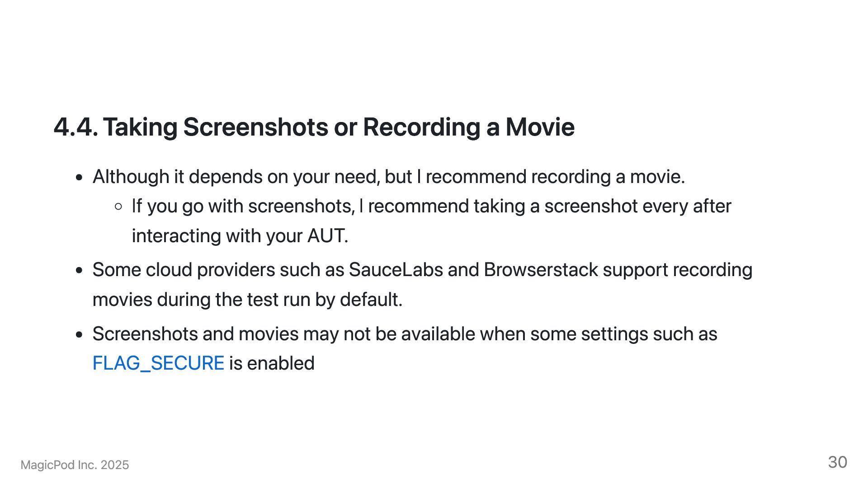
Task: Click the word "Movie" in the heading
Action: click(540, 127)
